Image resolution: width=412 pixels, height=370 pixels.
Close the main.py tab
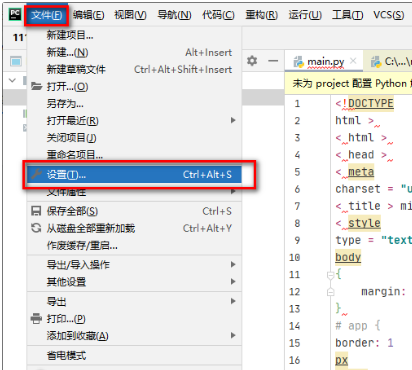point(353,61)
